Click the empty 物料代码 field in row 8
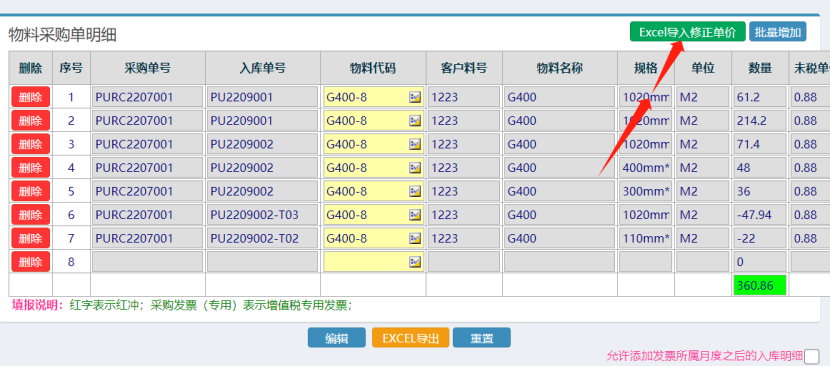This screenshot has height=367, width=830. click(374, 262)
